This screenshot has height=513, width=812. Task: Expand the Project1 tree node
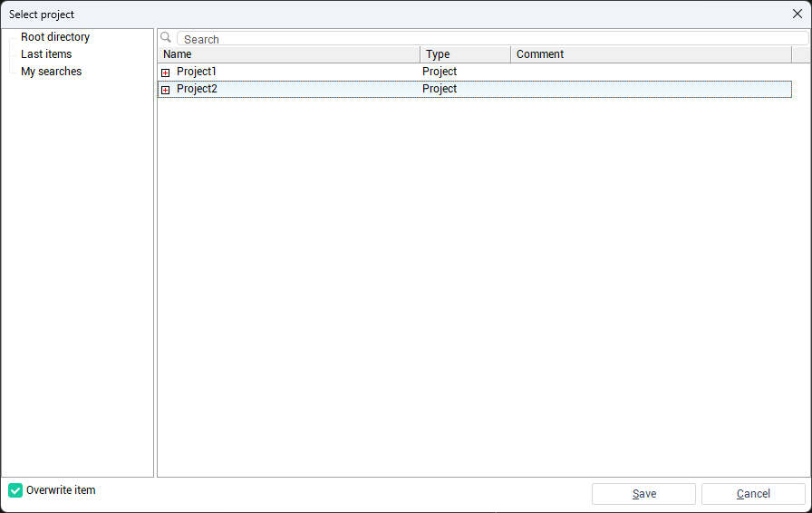click(165, 73)
